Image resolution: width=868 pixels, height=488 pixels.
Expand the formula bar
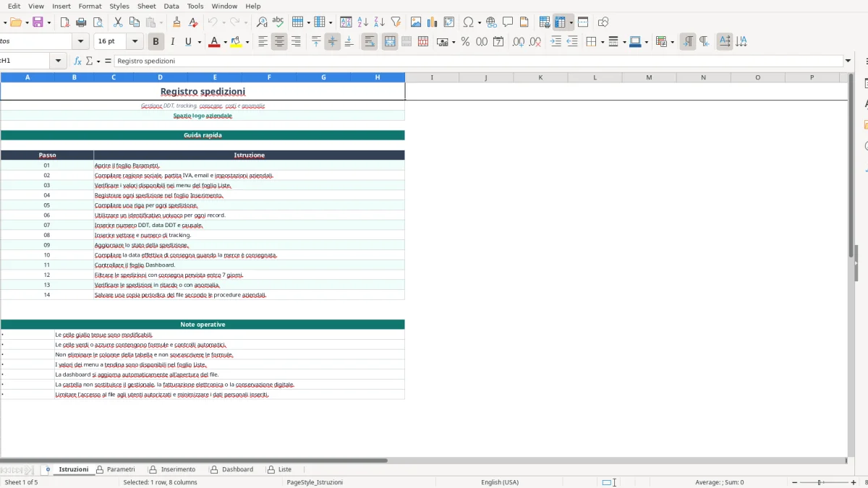(848, 61)
